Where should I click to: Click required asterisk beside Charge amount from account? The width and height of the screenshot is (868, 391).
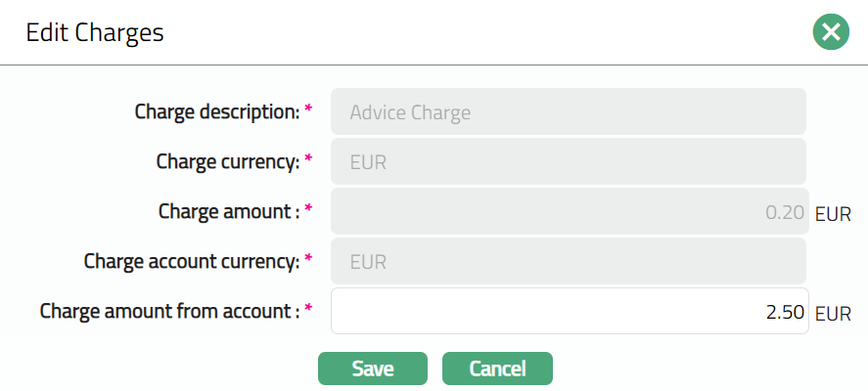point(308,310)
